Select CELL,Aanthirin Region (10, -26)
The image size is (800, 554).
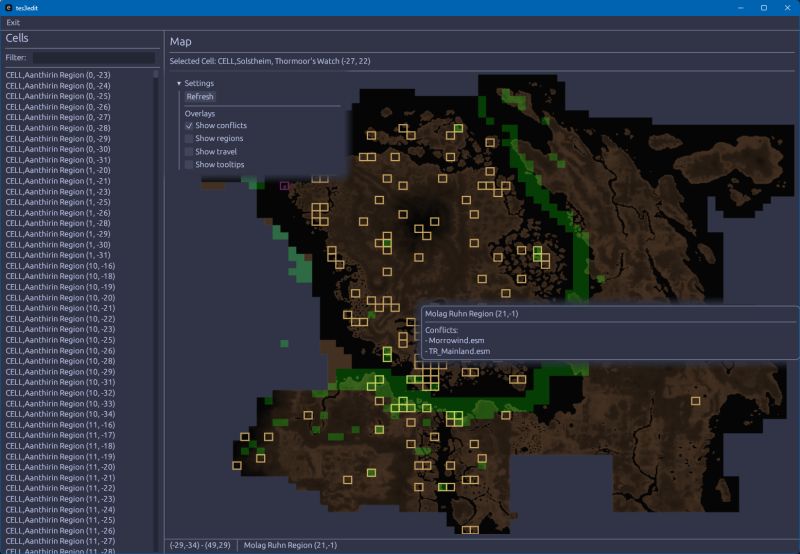60,351
